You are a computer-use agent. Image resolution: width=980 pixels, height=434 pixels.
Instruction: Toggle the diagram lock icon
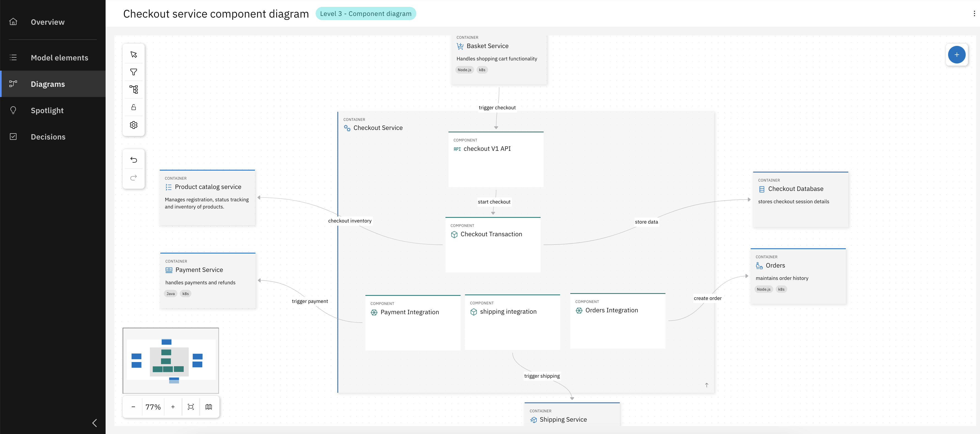134,107
